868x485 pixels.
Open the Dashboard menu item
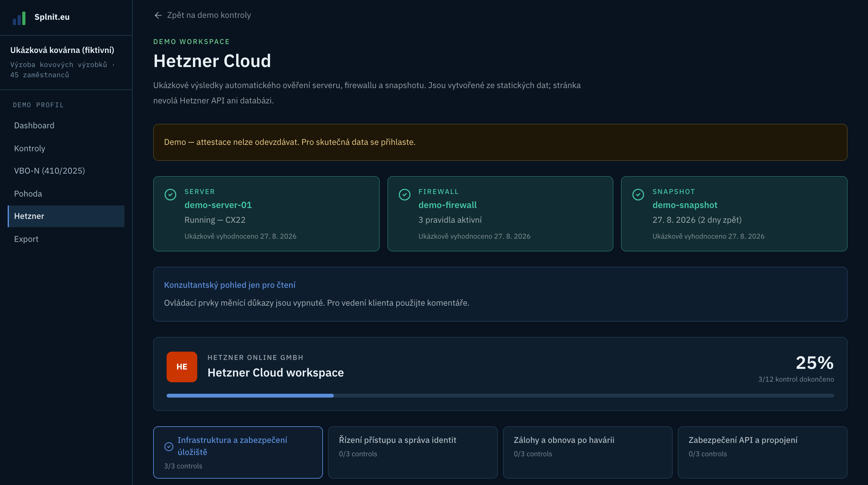(x=66, y=125)
